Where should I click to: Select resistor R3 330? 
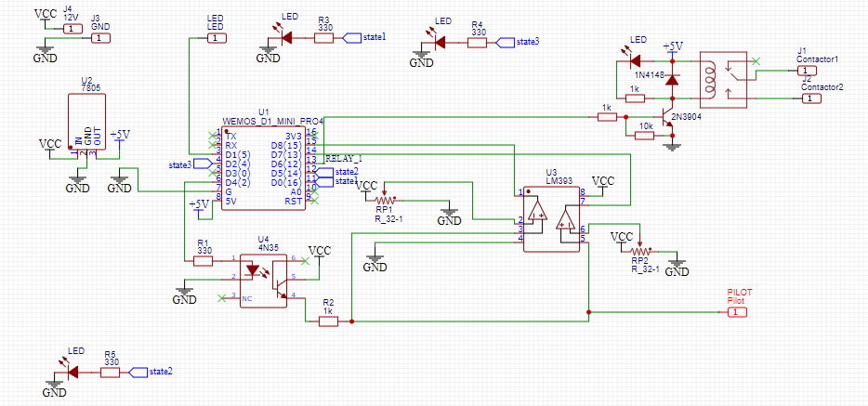323,38
